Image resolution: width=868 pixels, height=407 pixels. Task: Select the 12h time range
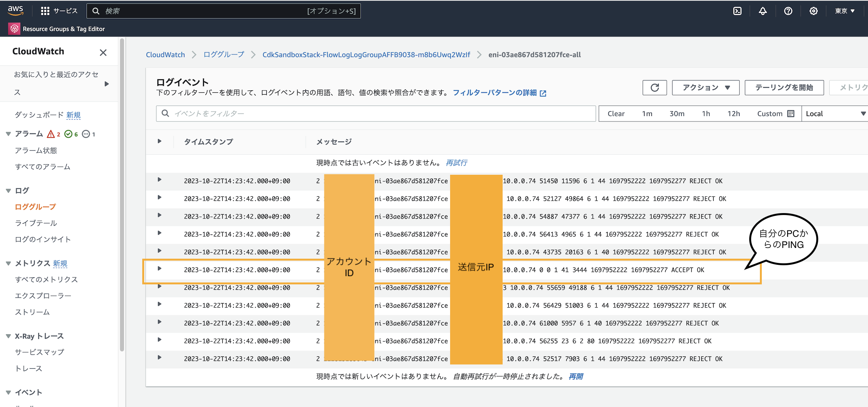(734, 114)
